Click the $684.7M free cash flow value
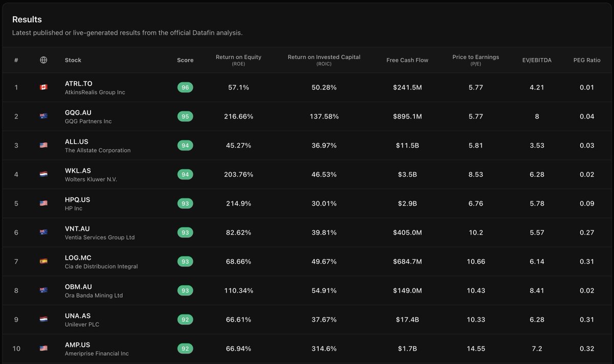This screenshot has height=364, width=614. (x=407, y=261)
